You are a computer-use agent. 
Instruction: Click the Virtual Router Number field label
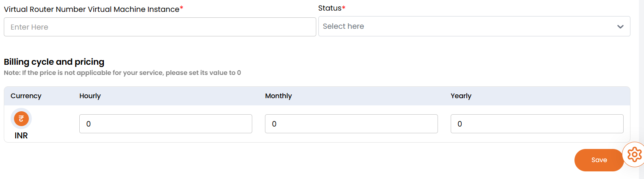[91, 9]
